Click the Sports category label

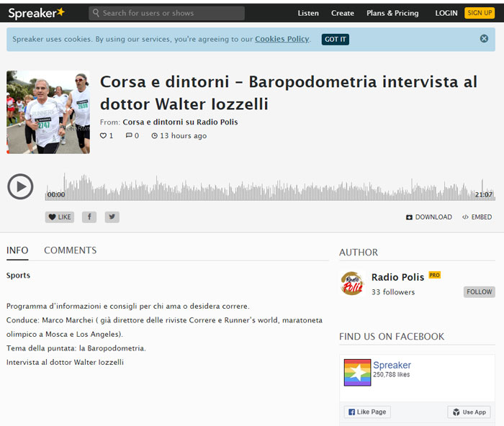click(x=18, y=276)
